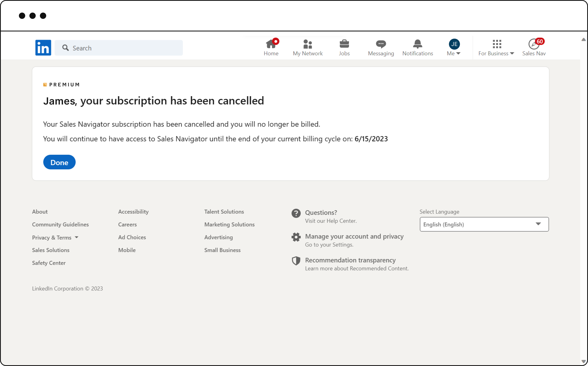Viewport: 588px width, 366px height.
Task: Click the search magnifier icon
Action: 65,48
